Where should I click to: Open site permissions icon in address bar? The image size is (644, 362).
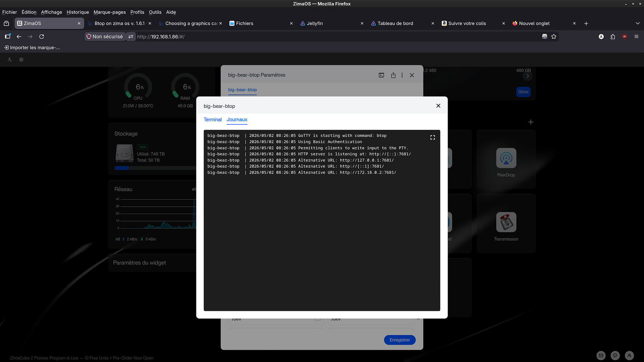(131, 36)
